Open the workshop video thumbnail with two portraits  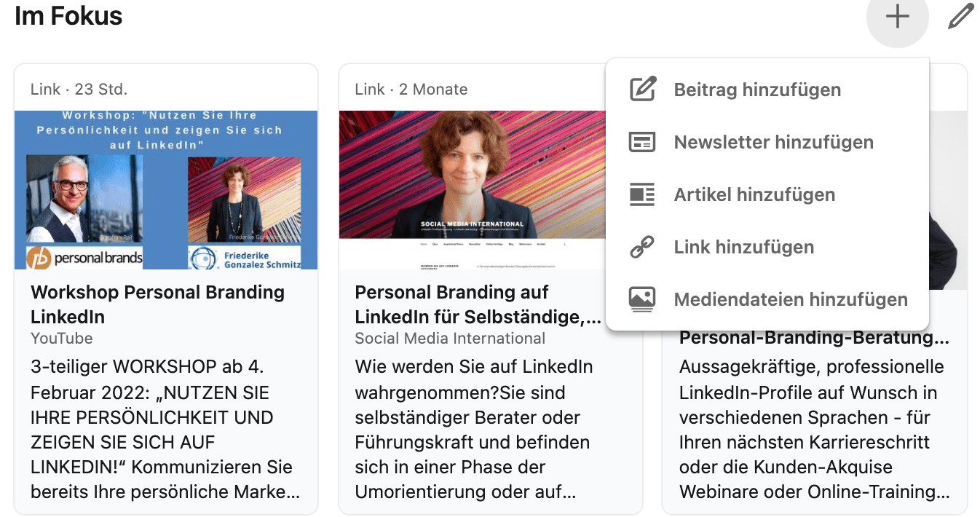point(166,190)
